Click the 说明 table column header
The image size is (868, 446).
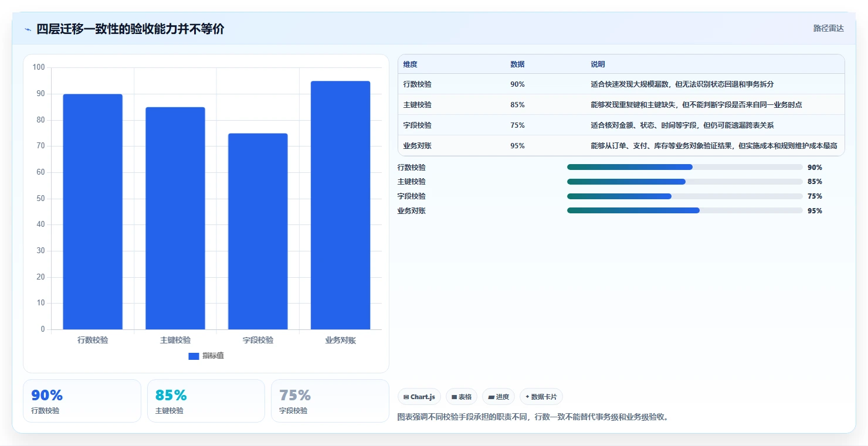[598, 64]
